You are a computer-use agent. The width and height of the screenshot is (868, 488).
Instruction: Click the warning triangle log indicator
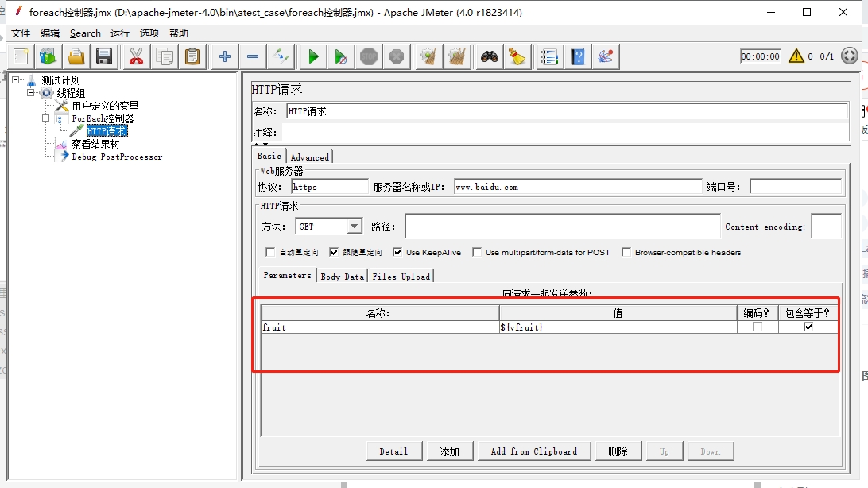(796, 56)
